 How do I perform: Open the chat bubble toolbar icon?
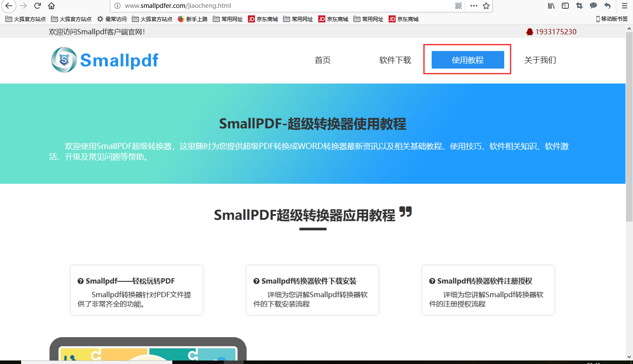click(x=593, y=6)
